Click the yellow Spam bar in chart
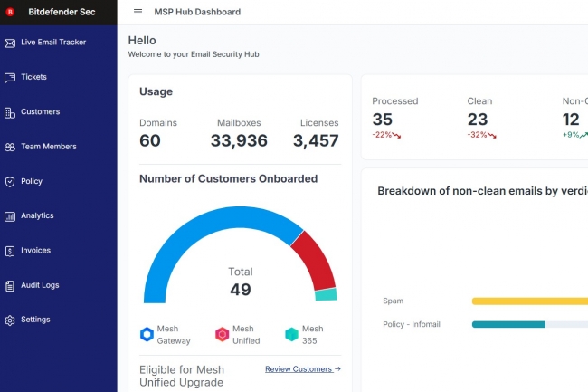The height and width of the screenshot is (392, 588). [529, 301]
